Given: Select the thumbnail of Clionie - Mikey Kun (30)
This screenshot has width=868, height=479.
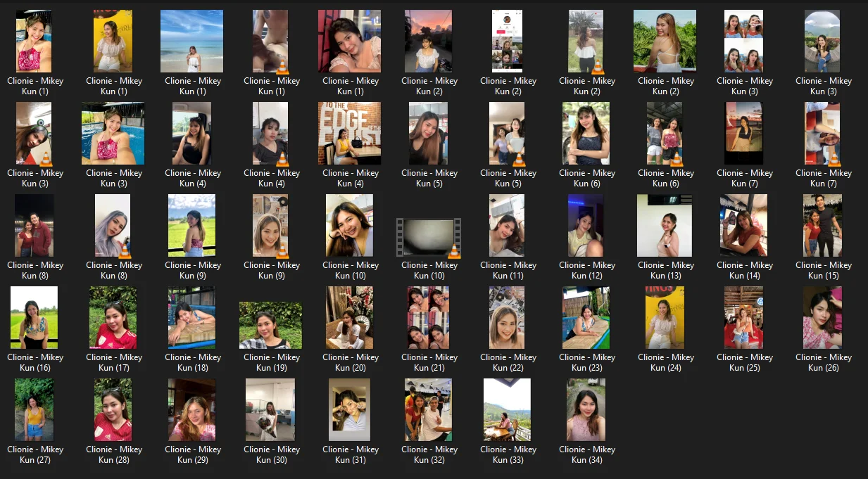Looking at the screenshot, I should 270,410.
